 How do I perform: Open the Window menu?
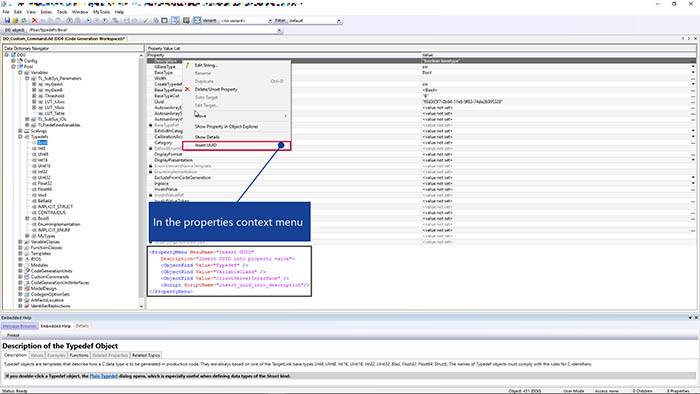(80, 12)
